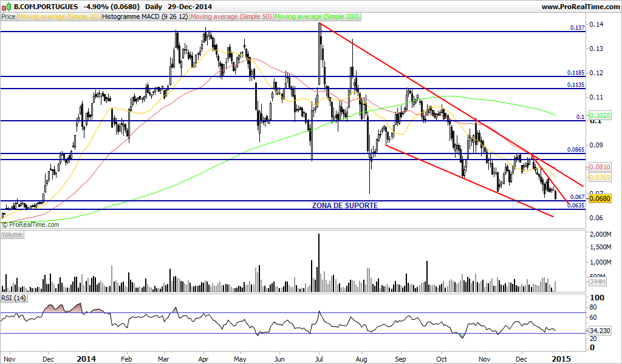Click the © ProRealTime.com copyright text

30,224
